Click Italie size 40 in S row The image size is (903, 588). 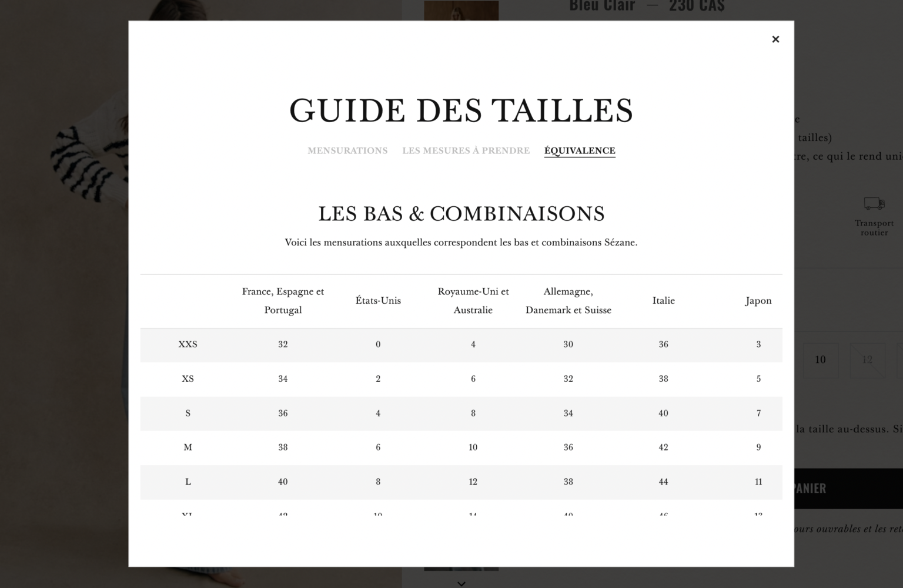pyautogui.click(x=664, y=414)
